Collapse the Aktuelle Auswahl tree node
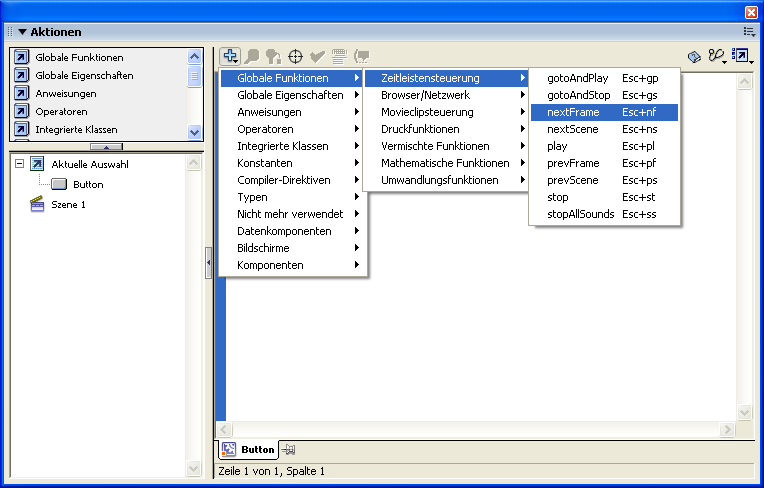The image size is (764, 488). tap(20, 164)
